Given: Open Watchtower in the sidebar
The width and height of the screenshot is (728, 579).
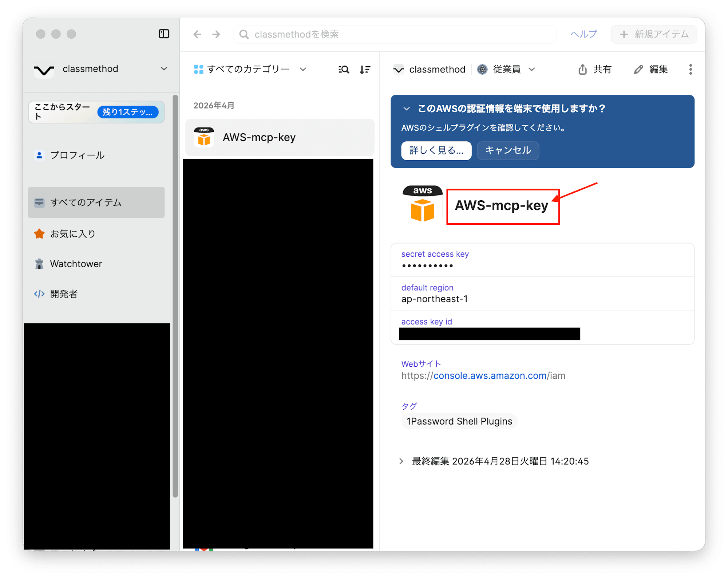Looking at the screenshot, I should (76, 264).
